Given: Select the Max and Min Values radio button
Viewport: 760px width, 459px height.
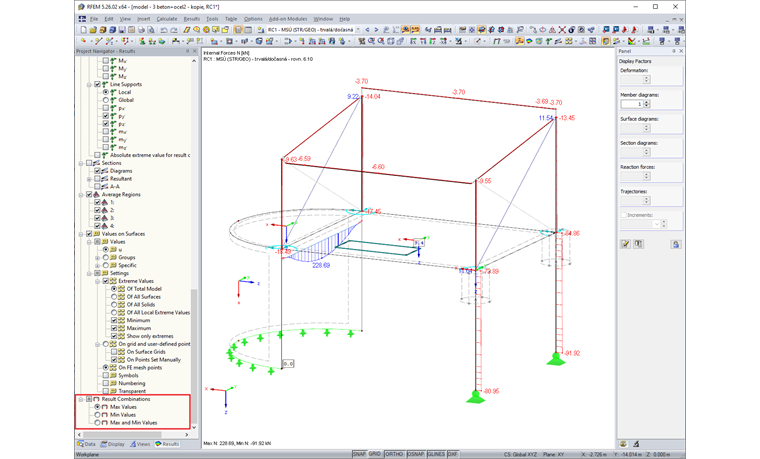Looking at the screenshot, I should (97, 423).
